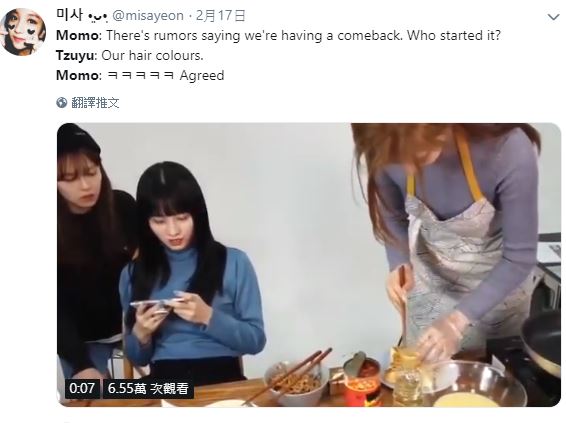Translate the tweet using 翻譯推文

(x=95, y=103)
